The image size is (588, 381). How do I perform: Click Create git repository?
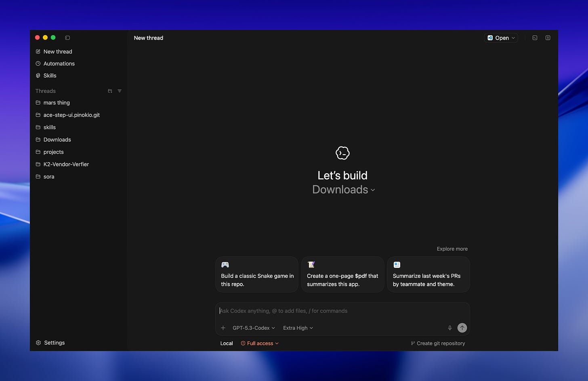[438, 343]
